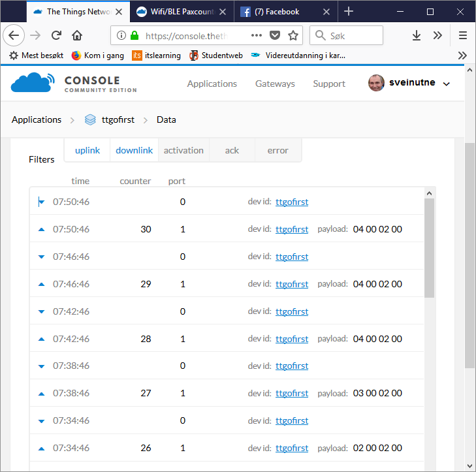Show site information icon in address bar

pos(121,35)
